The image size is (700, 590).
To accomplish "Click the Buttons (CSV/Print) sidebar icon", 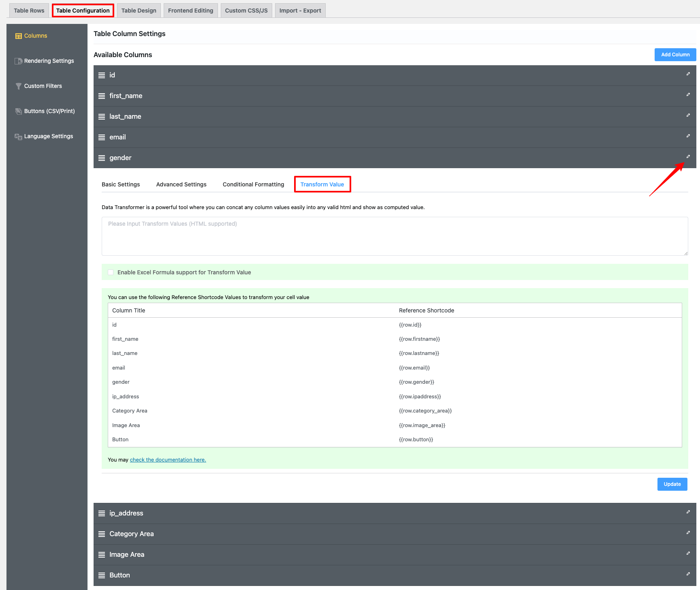I will point(19,111).
